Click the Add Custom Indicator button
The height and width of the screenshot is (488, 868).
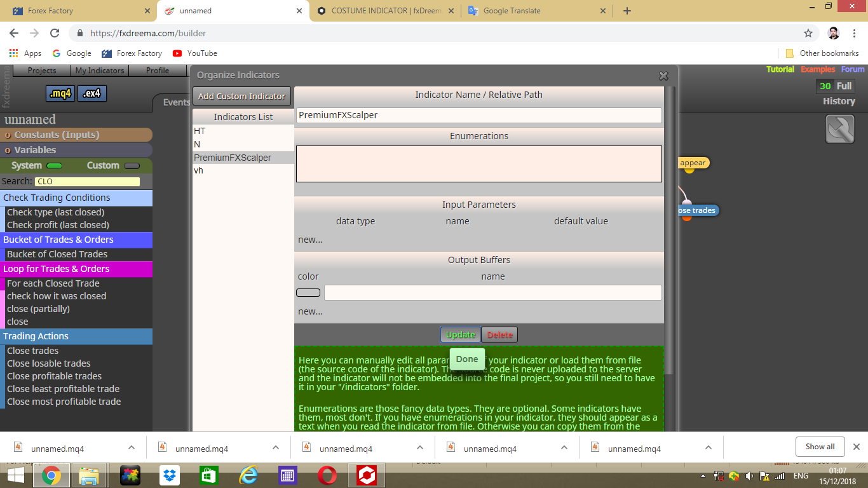pyautogui.click(x=241, y=96)
